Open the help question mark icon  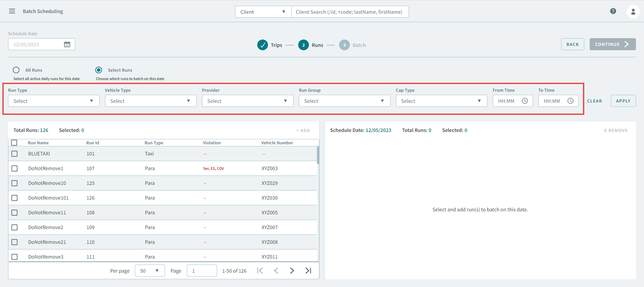point(613,11)
